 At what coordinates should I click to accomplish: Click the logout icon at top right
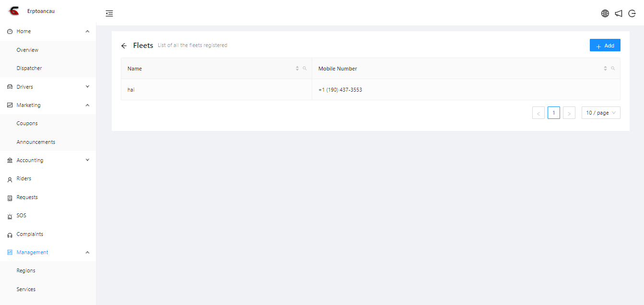click(632, 13)
